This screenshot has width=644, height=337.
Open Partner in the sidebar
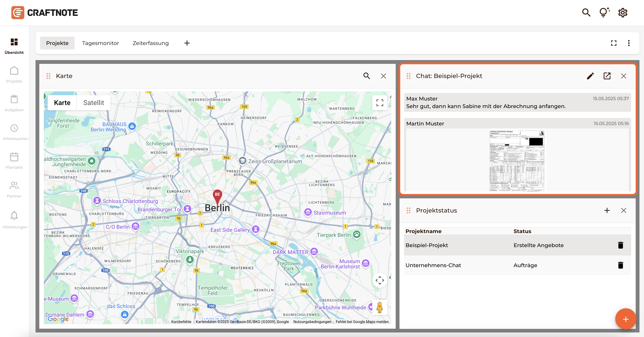[14, 189]
